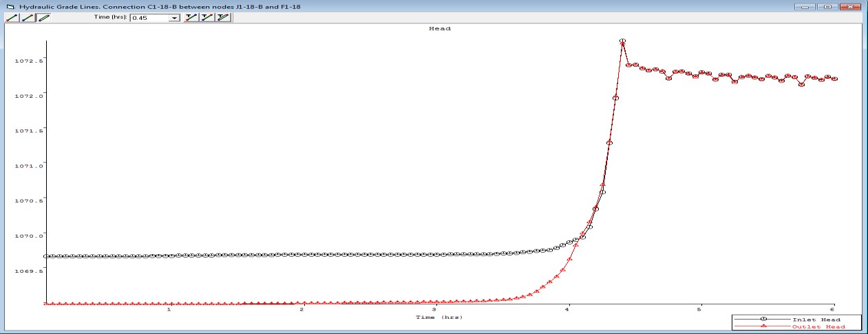The width and height of the screenshot is (868, 334).
Task: Maximize the Hydraulic Grade Lines window
Action: pos(827,6)
